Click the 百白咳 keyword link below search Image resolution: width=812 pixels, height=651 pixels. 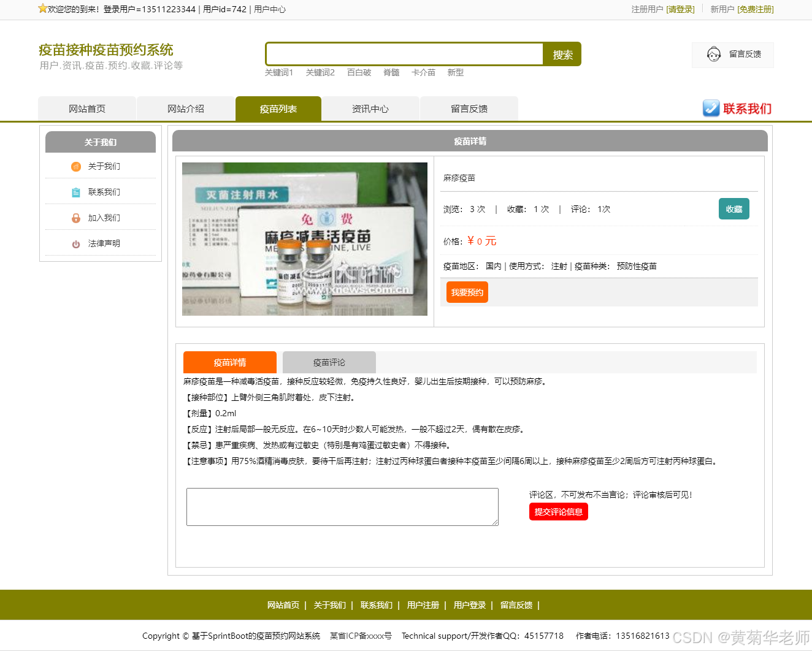click(x=359, y=72)
